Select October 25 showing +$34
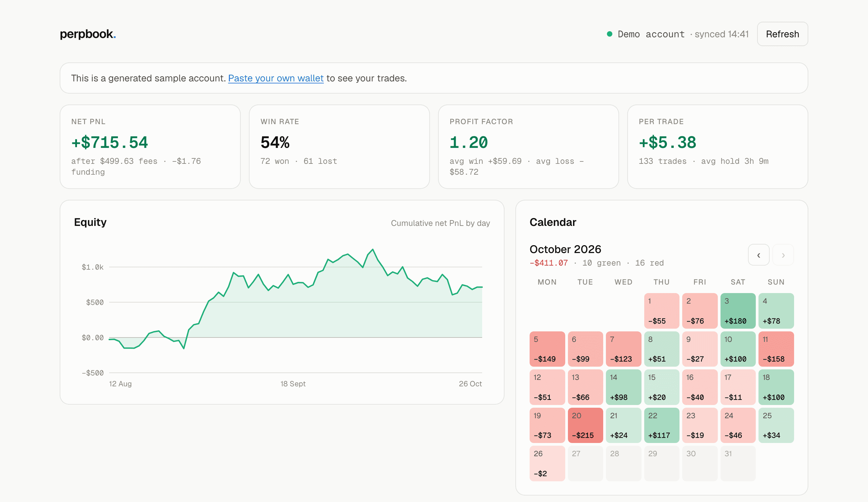Viewport: 868px width, 502px height. pyautogui.click(x=776, y=425)
